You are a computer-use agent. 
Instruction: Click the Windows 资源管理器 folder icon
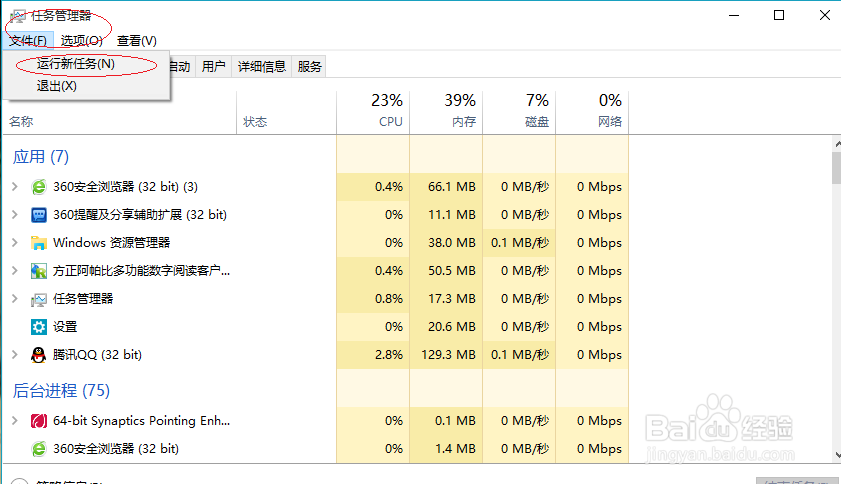39,243
